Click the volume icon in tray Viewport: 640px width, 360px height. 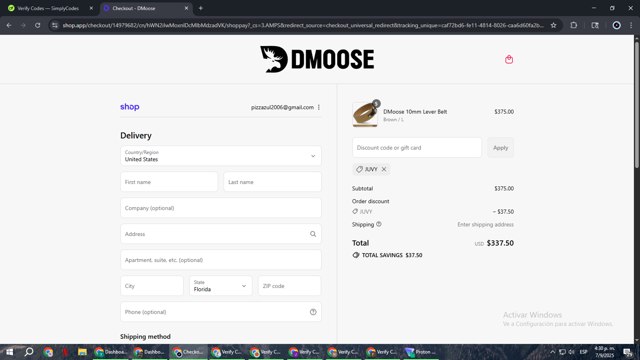(571, 352)
